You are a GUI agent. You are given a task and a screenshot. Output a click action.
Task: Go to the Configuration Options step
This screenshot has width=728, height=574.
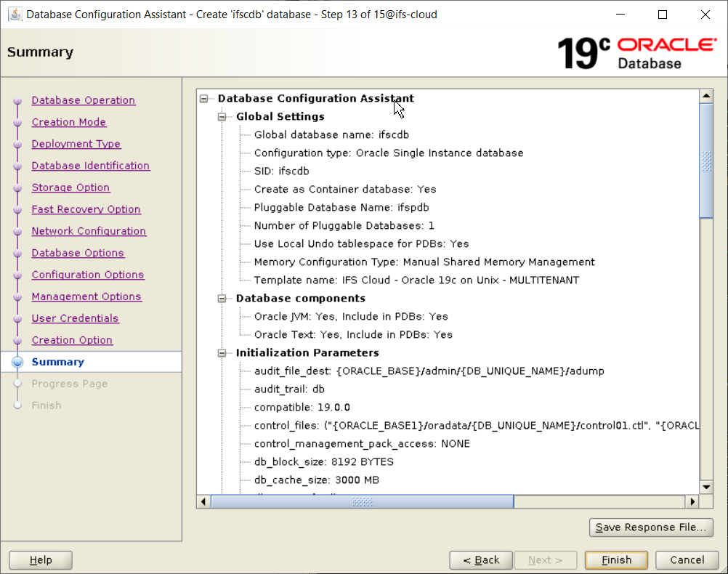click(88, 275)
